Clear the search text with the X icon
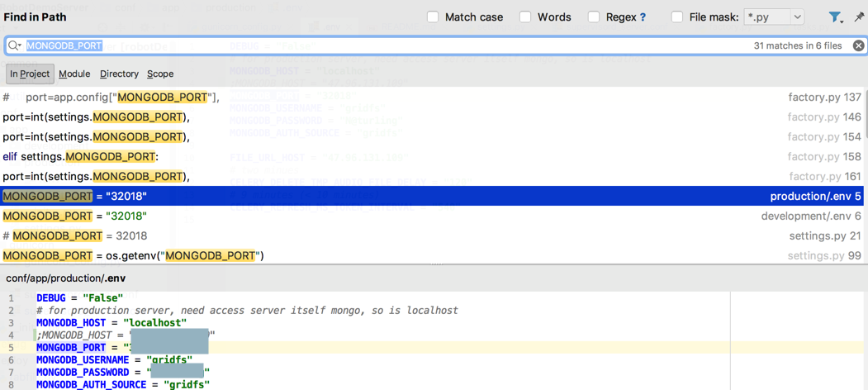Screen dimensions: 868x390 [x=859, y=46]
